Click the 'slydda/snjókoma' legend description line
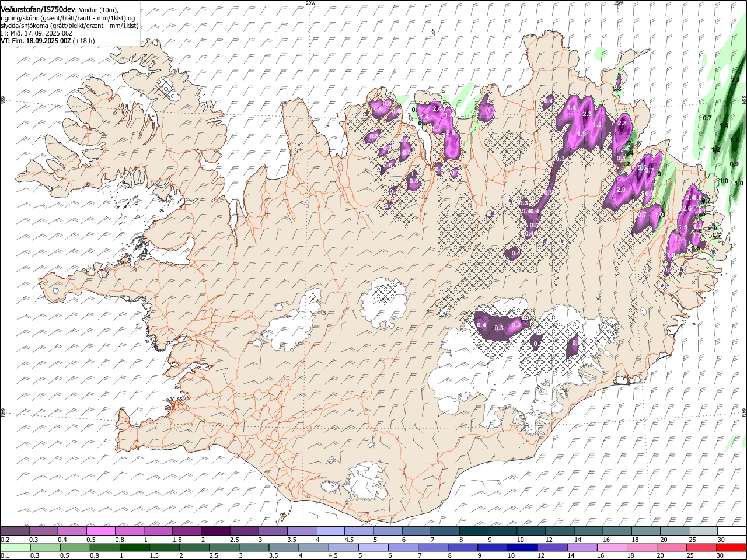The width and height of the screenshot is (747, 560). tap(69, 26)
